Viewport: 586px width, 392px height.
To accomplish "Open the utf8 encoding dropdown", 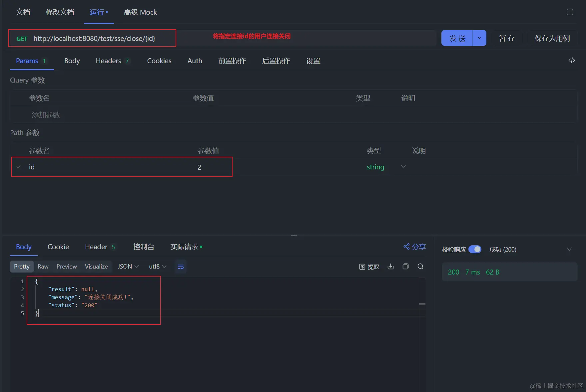I will pyautogui.click(x=158, y=267).
